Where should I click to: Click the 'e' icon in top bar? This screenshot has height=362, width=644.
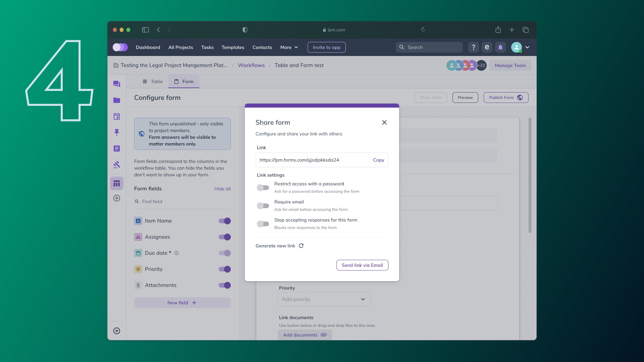(487, 47)
